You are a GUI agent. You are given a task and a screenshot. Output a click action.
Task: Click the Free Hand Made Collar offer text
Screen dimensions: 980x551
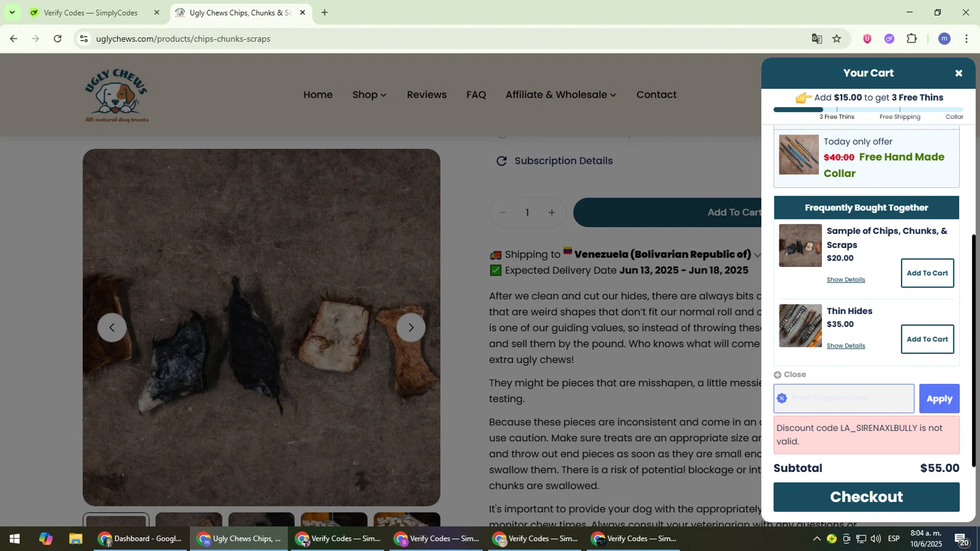click(884, 165)
